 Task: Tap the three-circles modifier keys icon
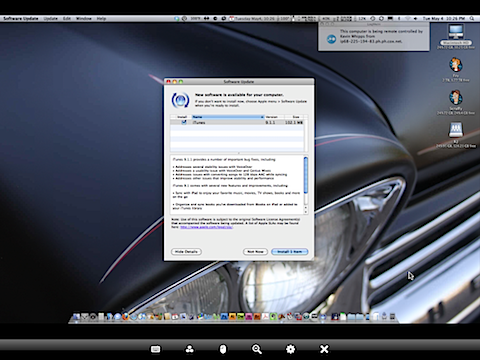point(190,349)
